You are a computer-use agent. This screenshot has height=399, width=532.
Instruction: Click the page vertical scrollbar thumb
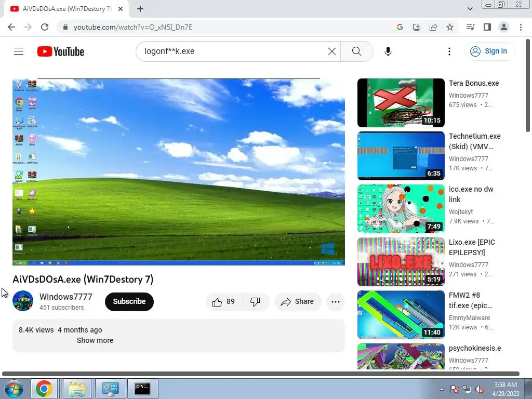(x=528, y=86)
